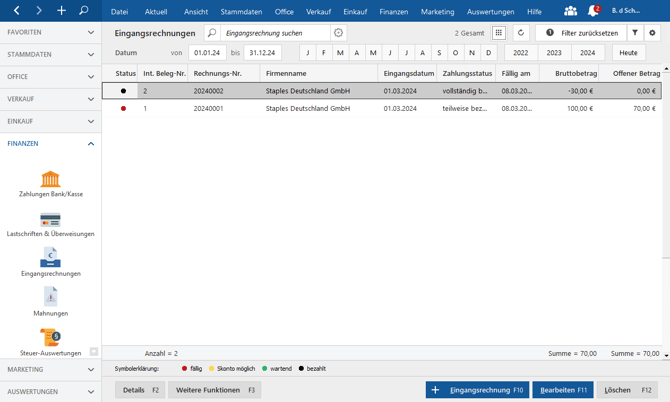The image size is (670, 402).
Task: Open the Verkauf menu
Action: tap(318, 12)
